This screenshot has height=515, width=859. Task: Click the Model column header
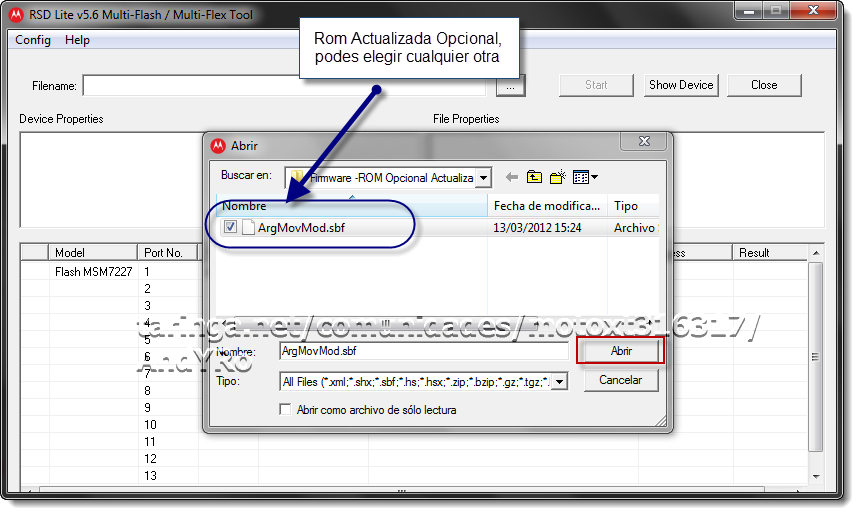click(x=93, y=253)
